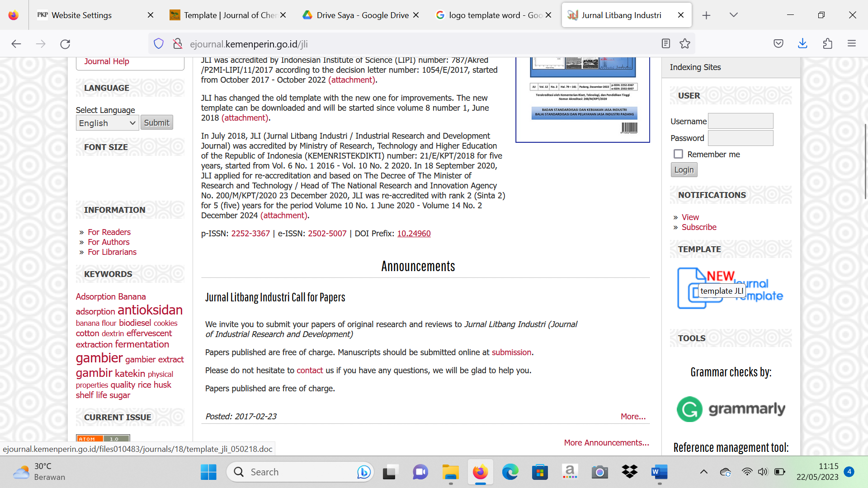Open Dropbox from the taskbar
Viewport: 868px width, 488px height.
(629, 472)
